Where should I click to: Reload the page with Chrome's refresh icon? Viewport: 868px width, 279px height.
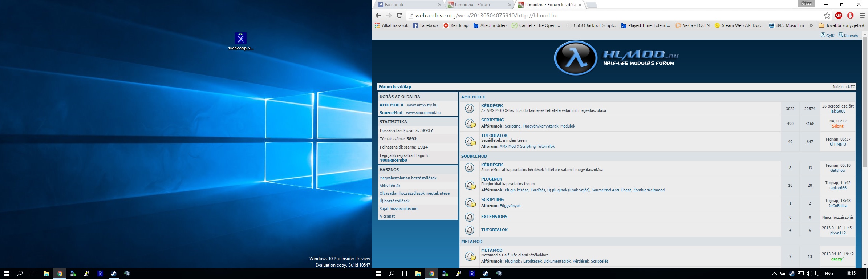[399, 15]
